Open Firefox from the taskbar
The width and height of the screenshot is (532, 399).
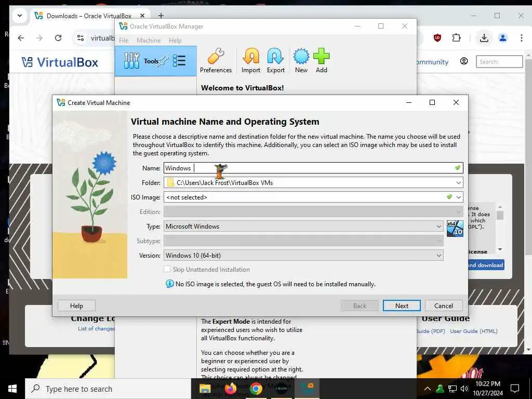click(231, 389)
